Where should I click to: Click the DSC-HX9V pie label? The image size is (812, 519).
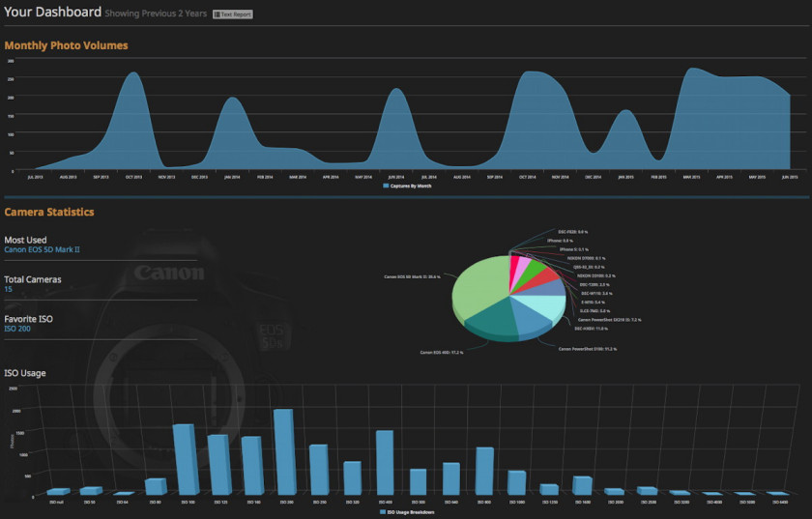pos(591,329)
